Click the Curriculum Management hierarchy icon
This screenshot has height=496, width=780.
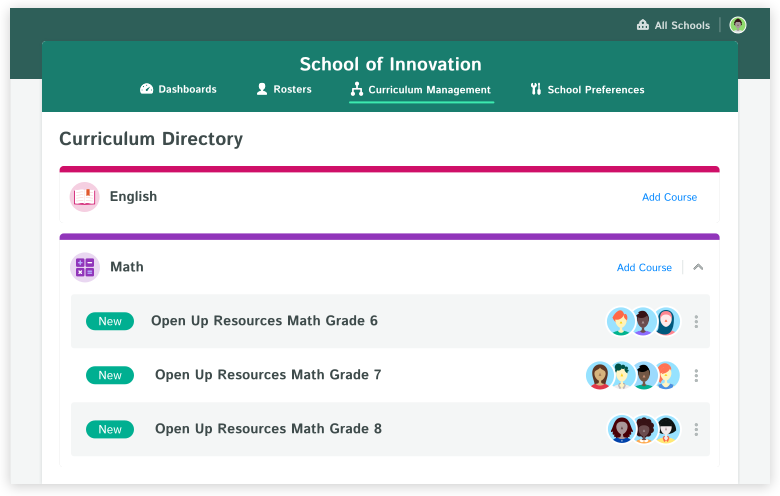coord(357,89)
